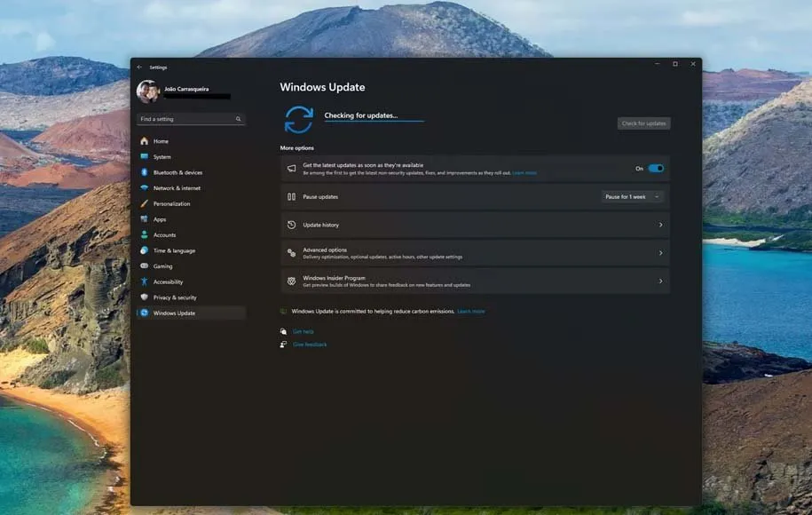Image resolution: width=812 pixels, height=515 pixels.
Task: Select Windows Update in sidebar
Action: tap(174, 313)
